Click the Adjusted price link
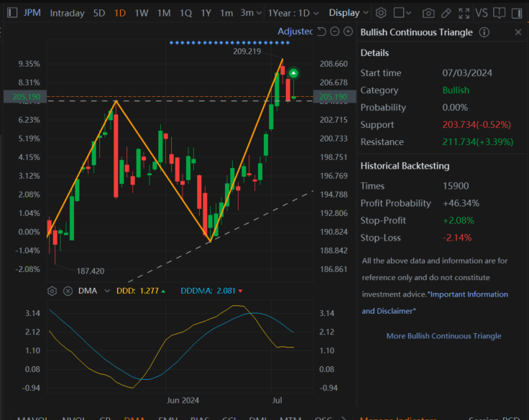Image resolution: width=529 pixels, height=420 pixels. click(295, 32)
